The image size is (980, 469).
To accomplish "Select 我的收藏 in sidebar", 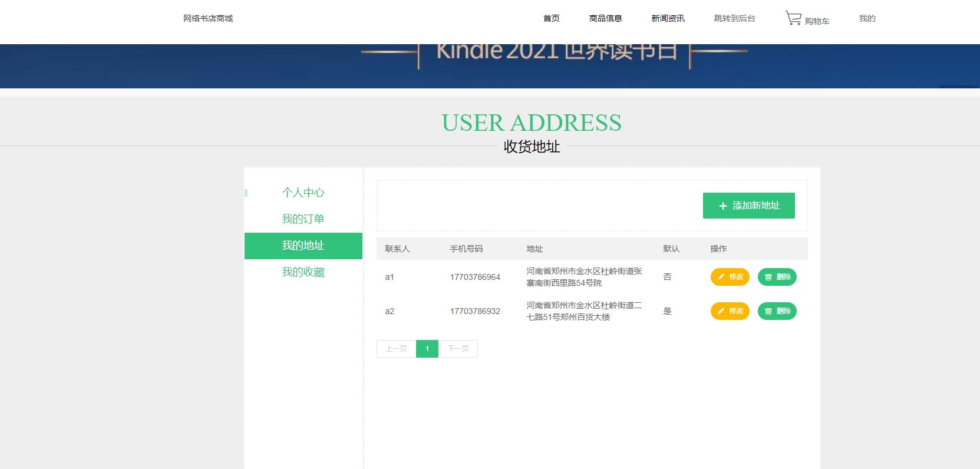I will click(x=303, y=272).
